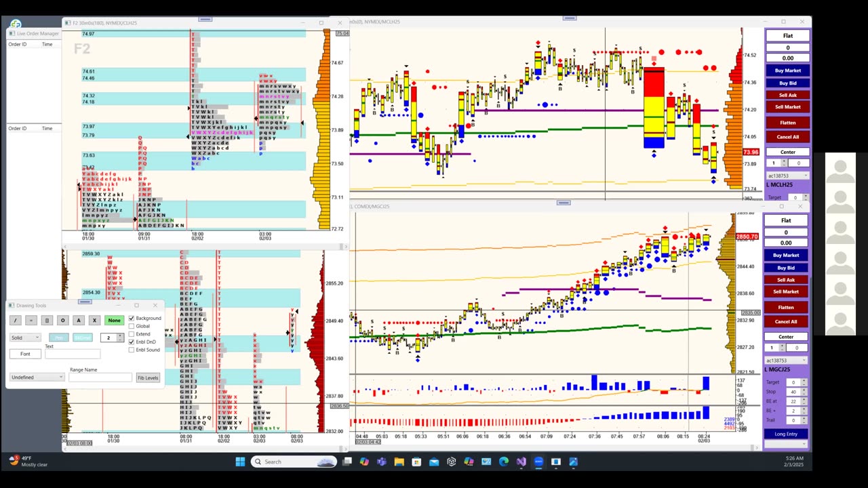Click Buy Market in the MGCJ25 panel
The image size is (868, 488).
(x=786, y=256)
